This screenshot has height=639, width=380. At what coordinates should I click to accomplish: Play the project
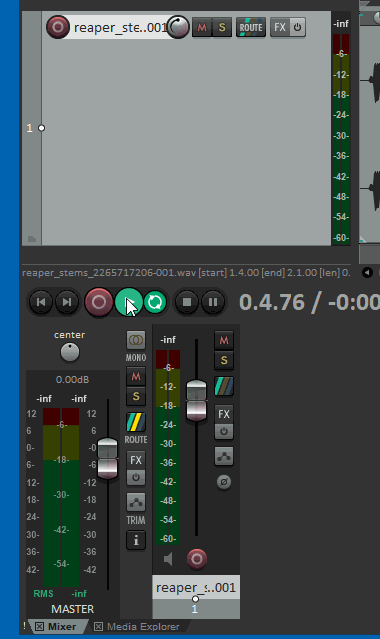tap(128, 302)
